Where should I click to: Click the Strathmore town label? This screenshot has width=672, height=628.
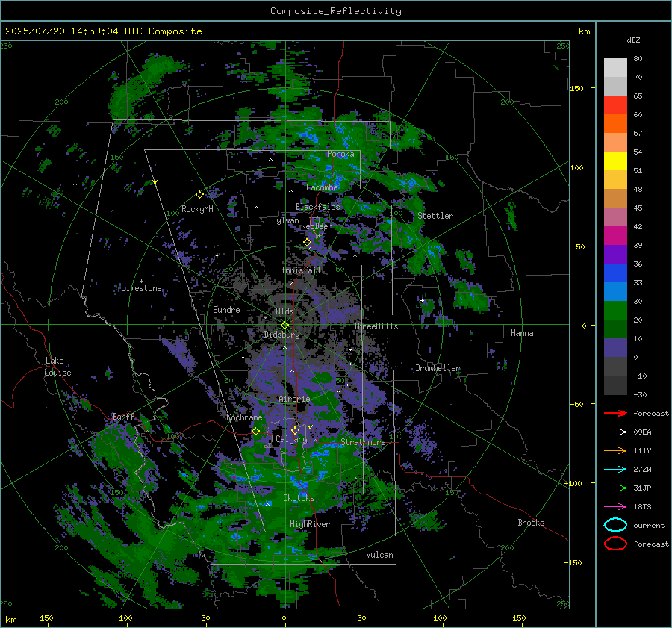pos(363,442)
